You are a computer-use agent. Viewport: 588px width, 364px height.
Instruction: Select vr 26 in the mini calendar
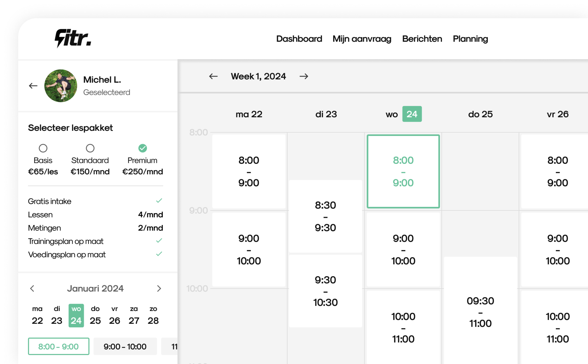pos(115,315)
